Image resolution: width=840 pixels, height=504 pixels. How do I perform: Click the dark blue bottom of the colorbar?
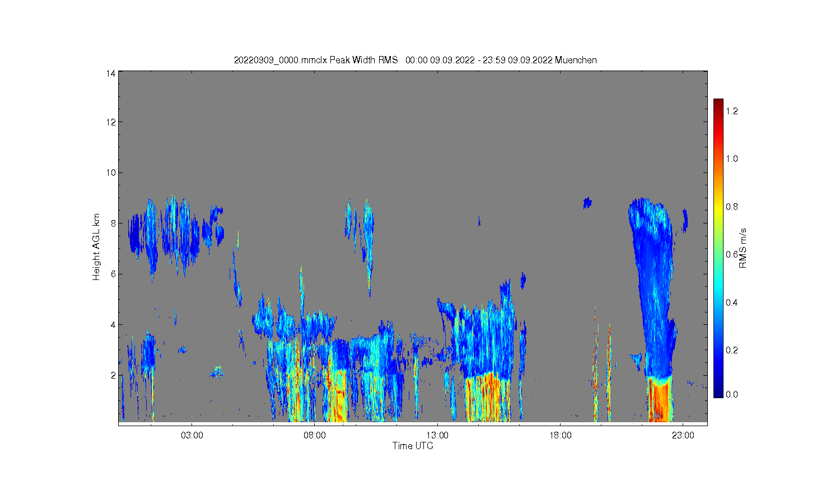718,392
